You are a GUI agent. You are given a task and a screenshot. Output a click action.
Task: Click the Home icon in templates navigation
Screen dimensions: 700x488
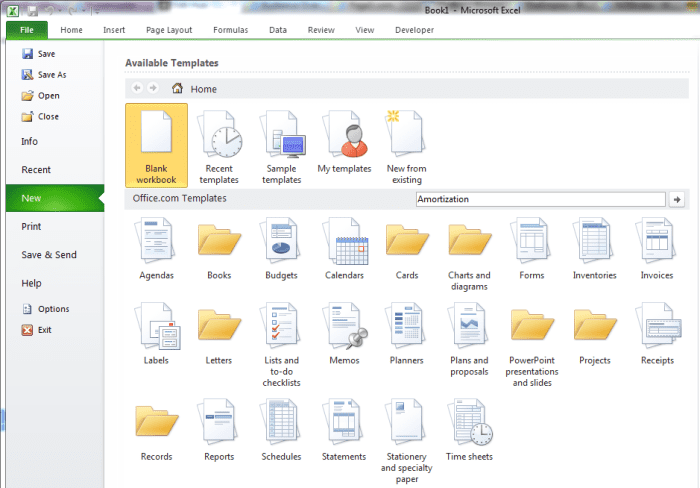click(x=177, y=88)
